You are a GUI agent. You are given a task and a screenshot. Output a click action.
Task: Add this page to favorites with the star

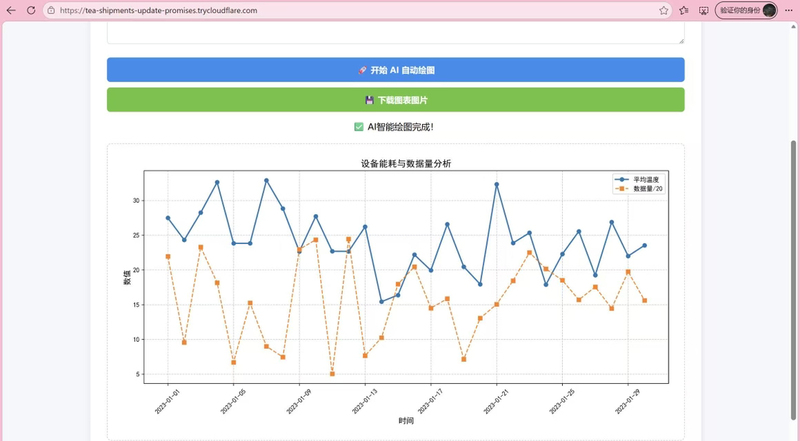point(663,10)
